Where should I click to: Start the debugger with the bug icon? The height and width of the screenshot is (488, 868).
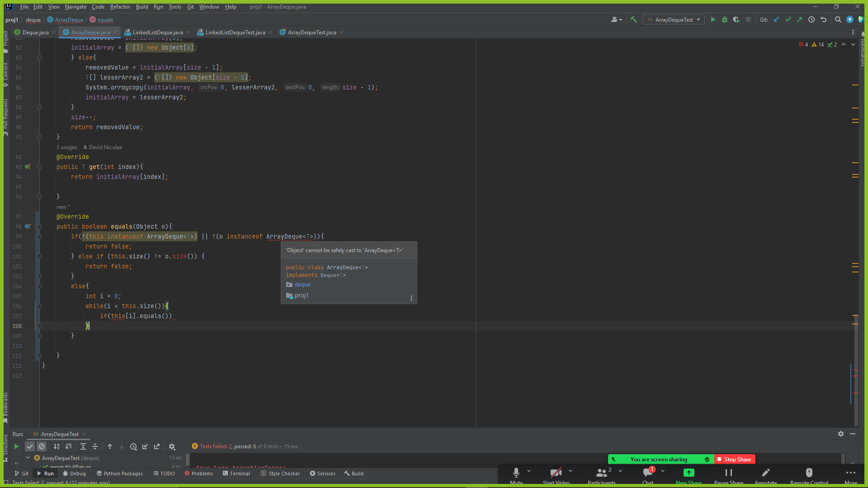(725, 19)
